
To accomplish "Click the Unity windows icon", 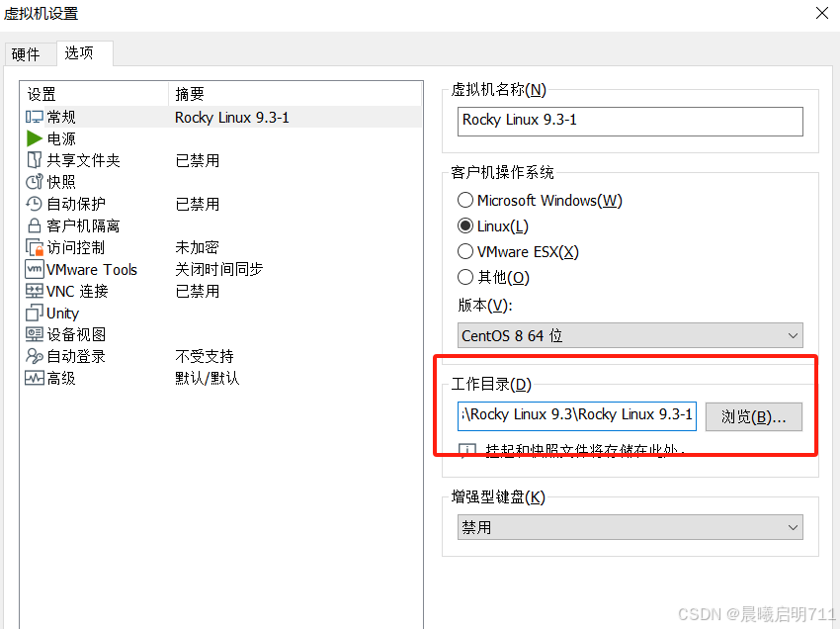I will click(35, 313).
